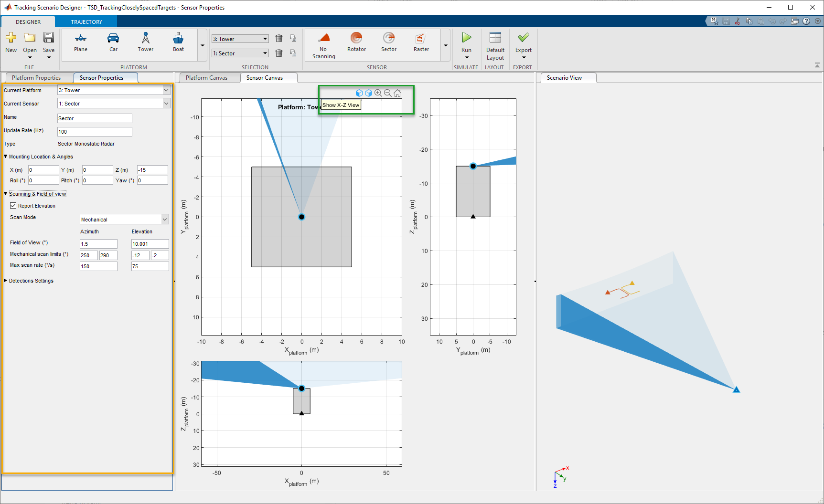Viewport: 824px width, 504px height.
Task: Click the Update Rate input field
Action: [95, 132]
